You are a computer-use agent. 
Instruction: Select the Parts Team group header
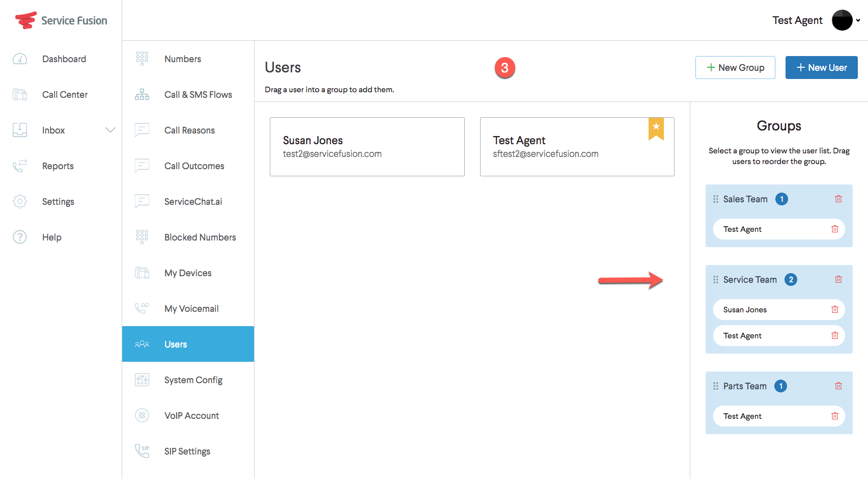(745, 386)
